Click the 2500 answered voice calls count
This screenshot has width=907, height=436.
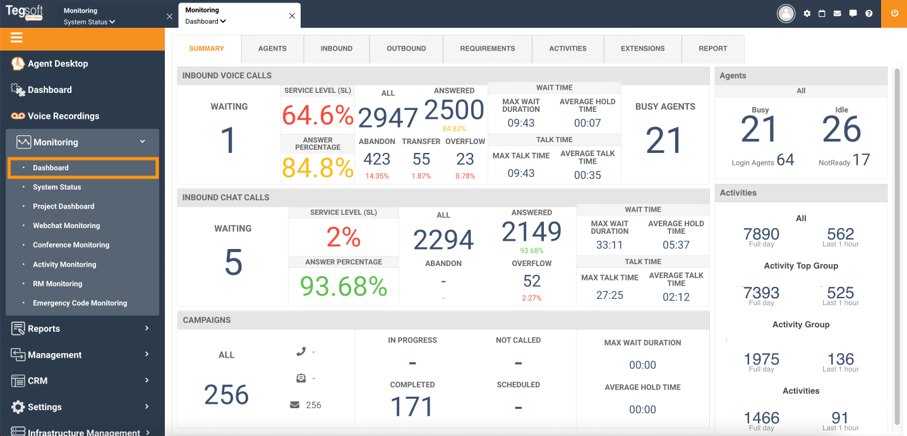pos(454,110)
